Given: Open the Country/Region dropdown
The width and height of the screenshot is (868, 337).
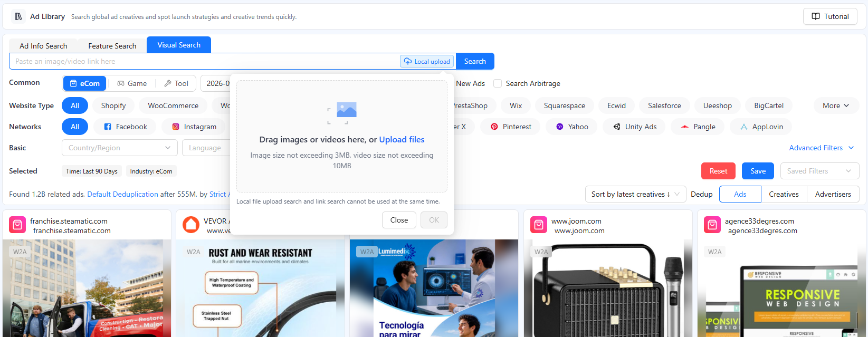Looking at the screenshot, I should 120,148.
